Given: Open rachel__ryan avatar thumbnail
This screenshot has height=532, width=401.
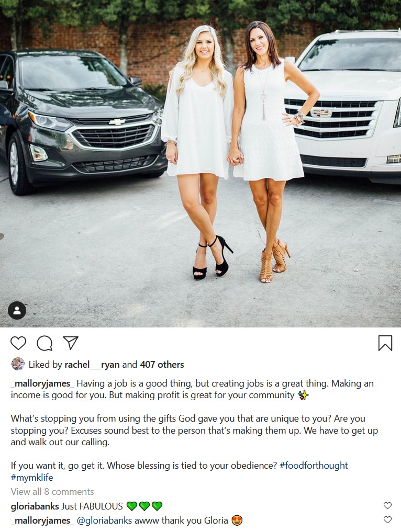Looking at the screenshot, I should coord(18,364).
